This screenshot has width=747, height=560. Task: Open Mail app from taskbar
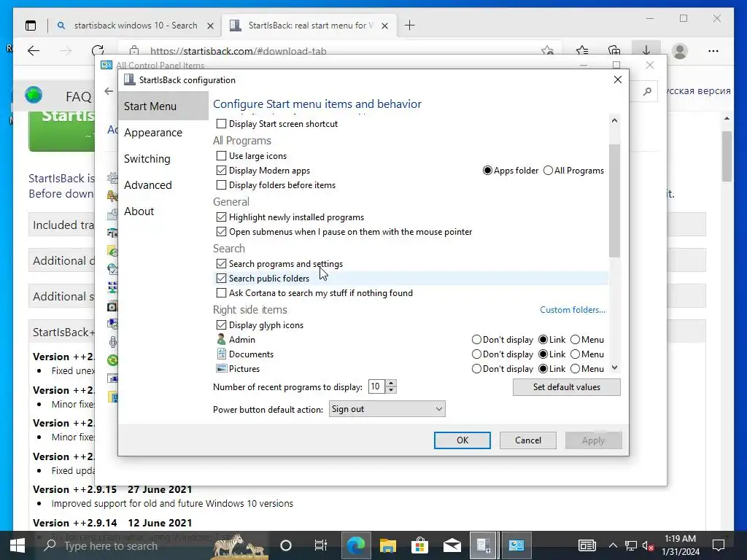(x=452, y=545)
